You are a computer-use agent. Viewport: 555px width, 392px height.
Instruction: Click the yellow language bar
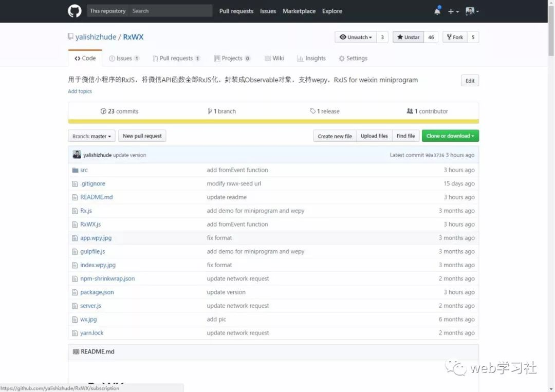(273, 122)
